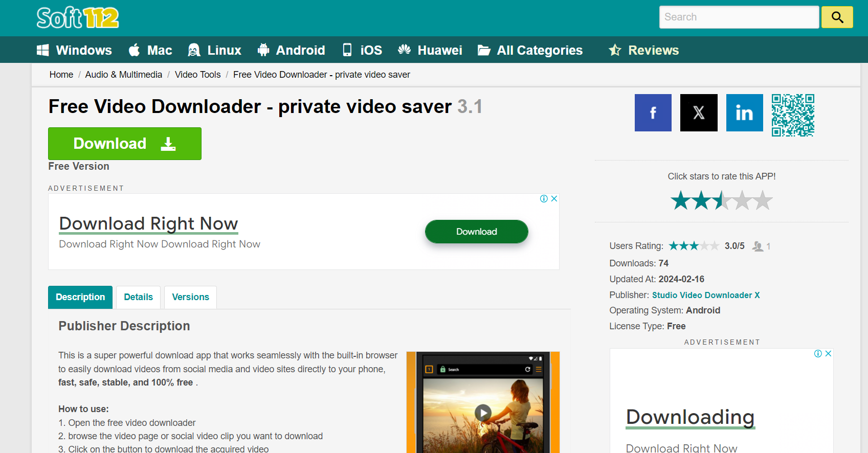Viewport: 868px width, 453px height.
Task: Click the 'Click stars to rate this APP!' text
Action: coord(722,176)
